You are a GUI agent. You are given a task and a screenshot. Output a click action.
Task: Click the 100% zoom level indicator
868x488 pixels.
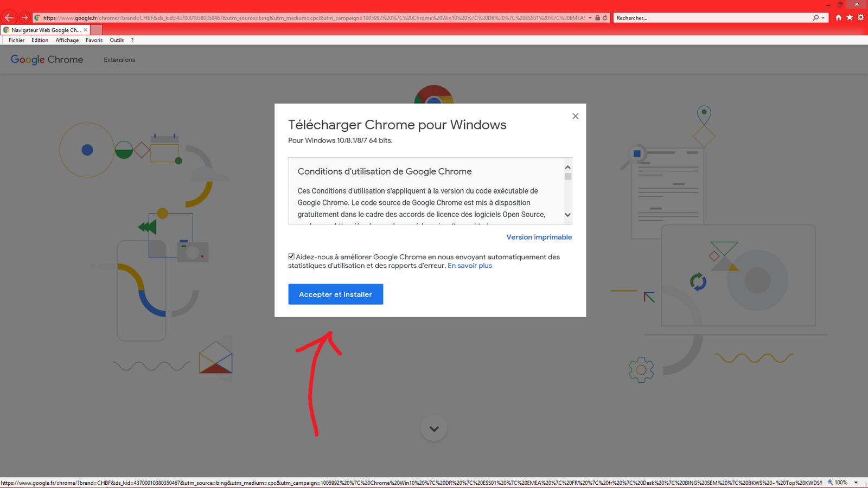coord(838,483)
